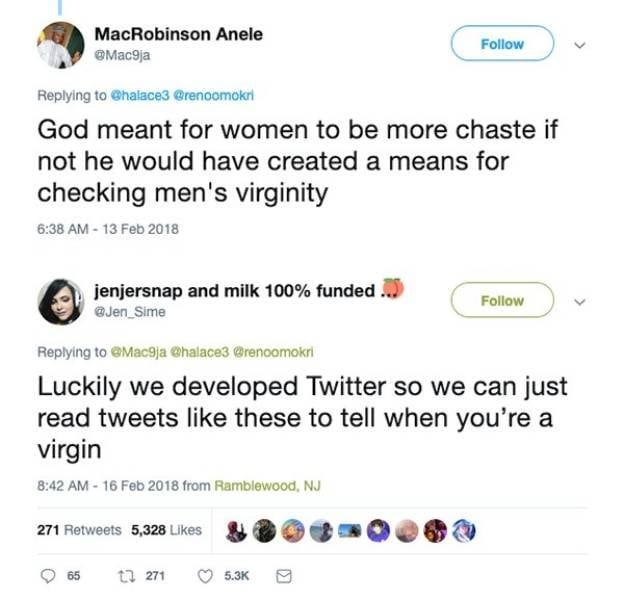Viewport: 624px width, 600px height.
Task: View the 5,328 Likes list
Action: [x=166, y=530]
